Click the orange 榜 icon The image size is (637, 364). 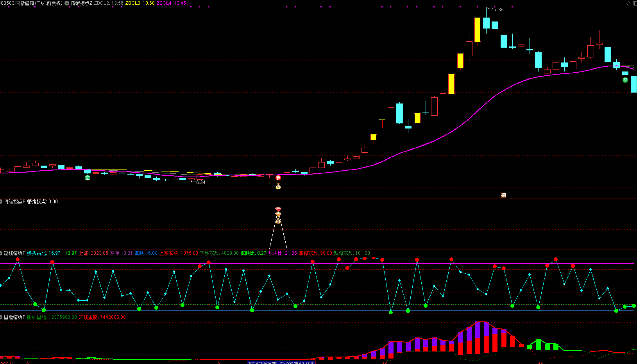coord(503,195)
